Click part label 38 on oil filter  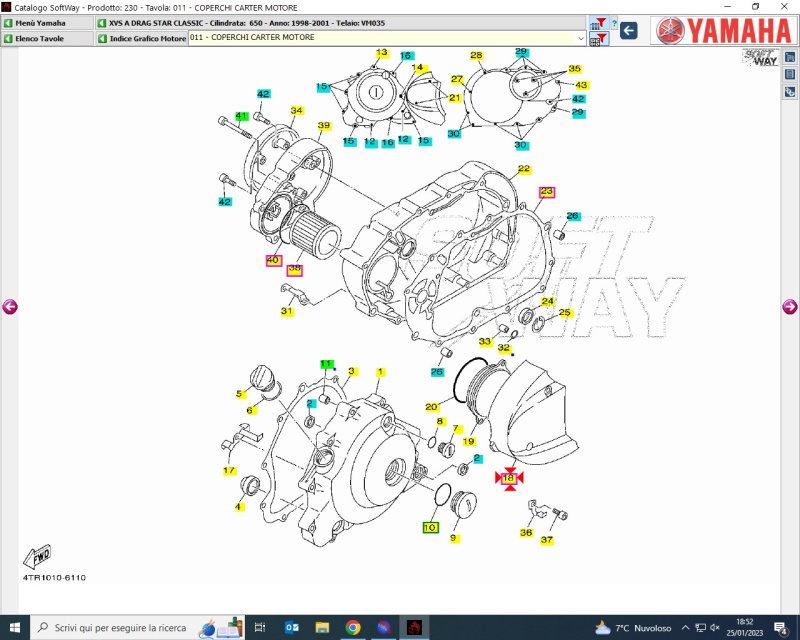pos(295,269)
